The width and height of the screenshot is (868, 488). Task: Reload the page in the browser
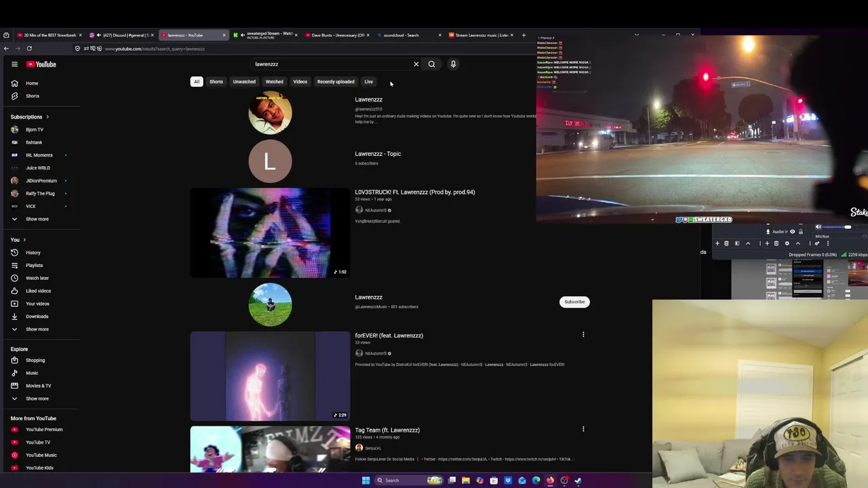(x=29, y=49)
